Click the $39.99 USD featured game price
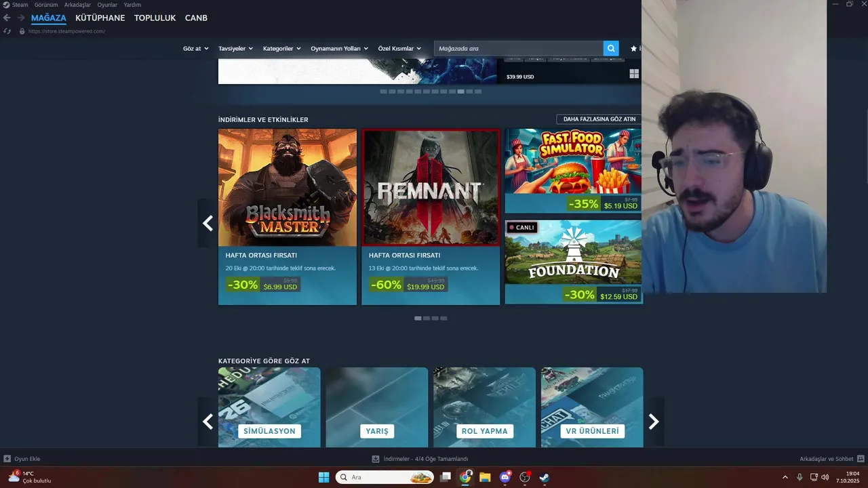This screenshot has height=488, width=868. coord(520,77)
